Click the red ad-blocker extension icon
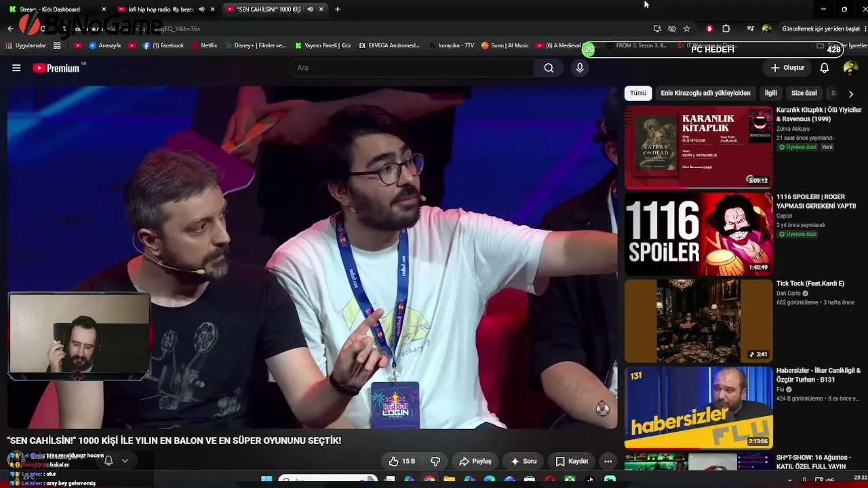Image resolution: width=868 pixels, height=488 pixels. (709, 28)
